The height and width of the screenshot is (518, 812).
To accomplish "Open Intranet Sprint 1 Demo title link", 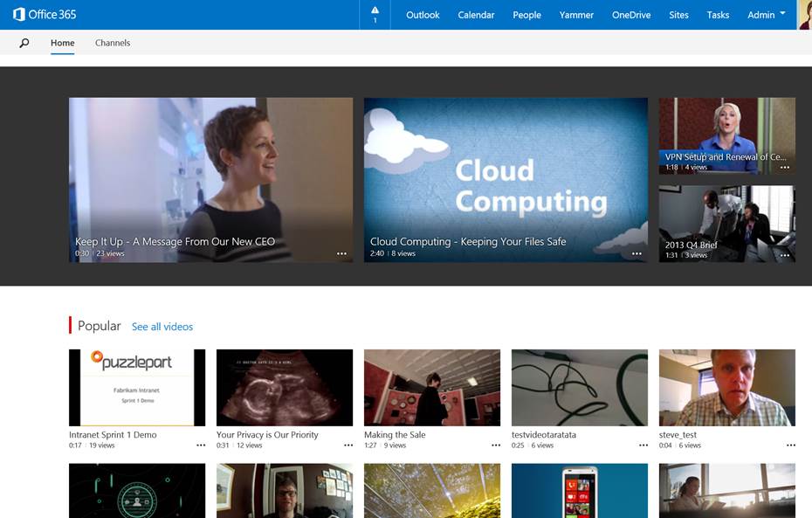I will 113,435.
